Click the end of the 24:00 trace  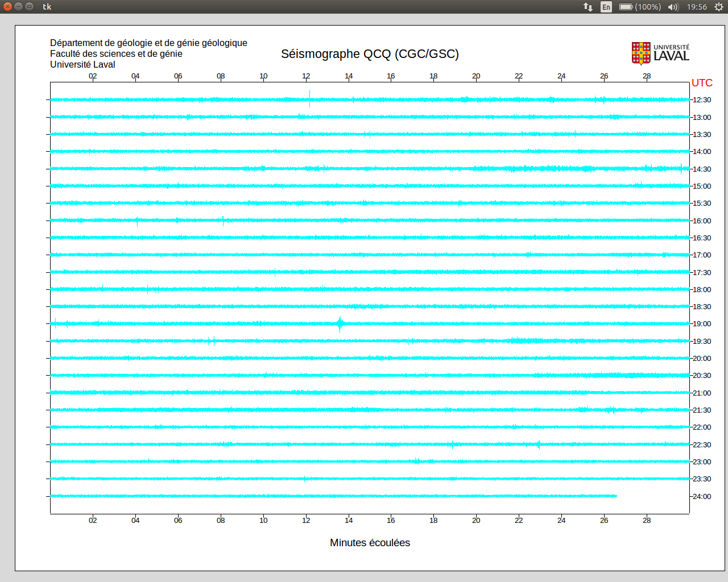(616, 496)
